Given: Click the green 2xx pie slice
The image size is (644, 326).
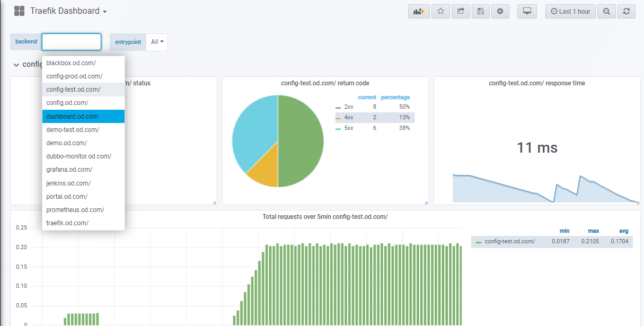Looking at the screenshot, I should 302,140.
